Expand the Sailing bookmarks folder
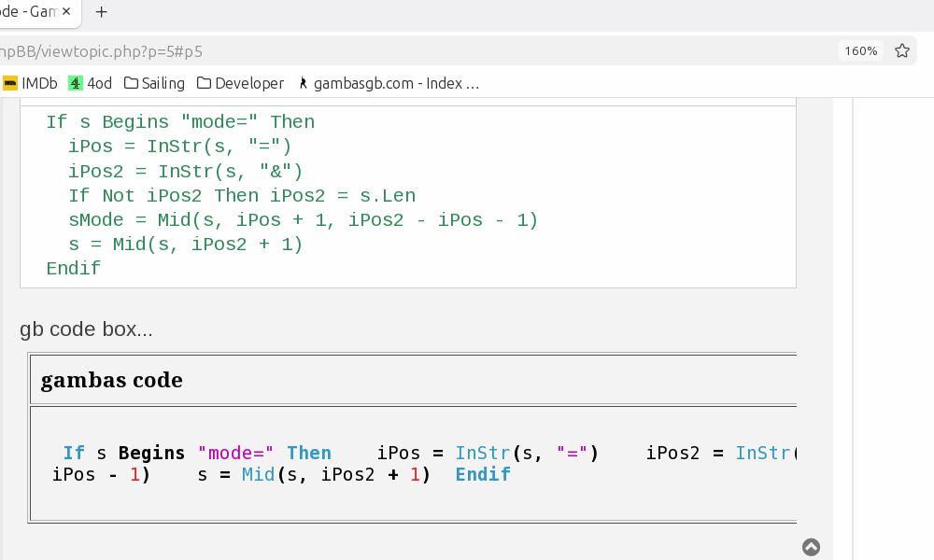 (154, 83)
